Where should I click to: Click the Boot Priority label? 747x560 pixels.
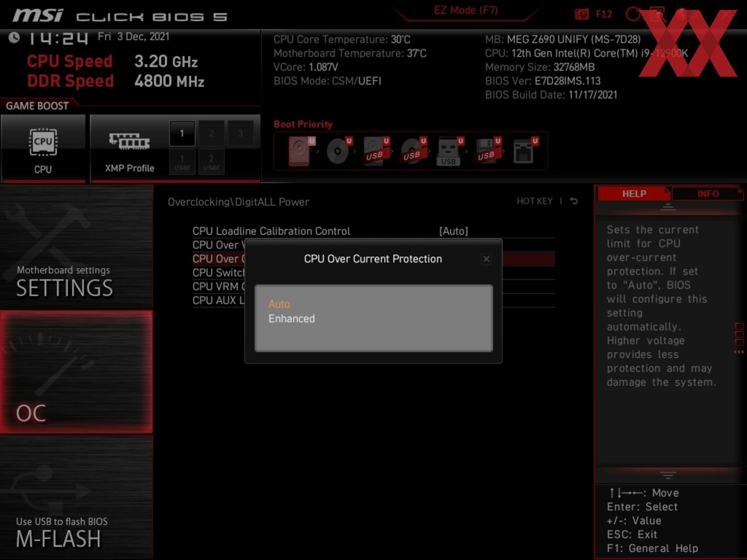pyautogui.click(x=303, y=124)
